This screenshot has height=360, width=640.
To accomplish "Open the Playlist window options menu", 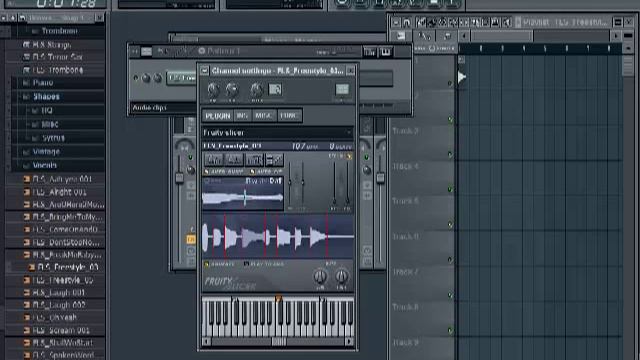I will tap(396, 22).
